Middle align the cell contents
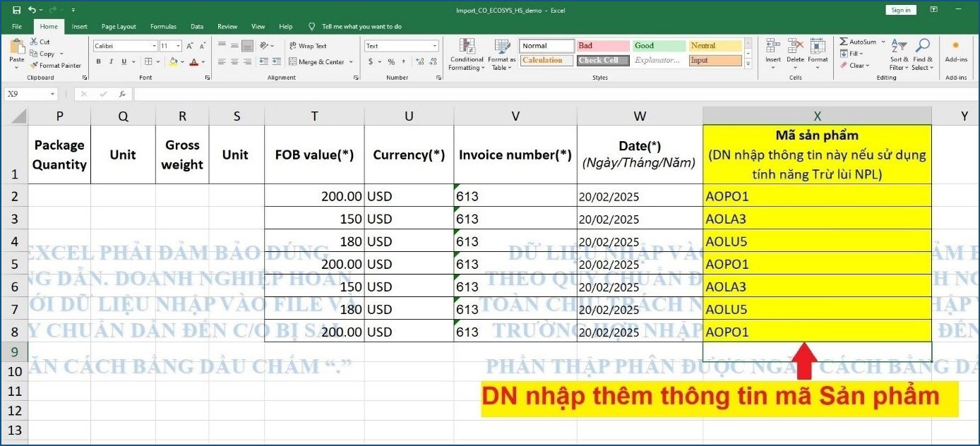Image resolution: width=980 pixels, height=446 pixels. pos(234,46)
